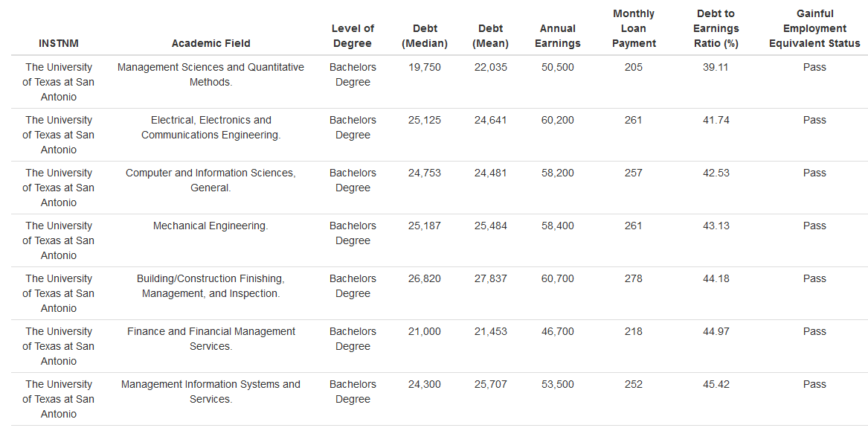Image resolution: width=868 pixels, height=428 pixels.
Task: Click Computer and Information Sciences, General cell
Action: click(210, 180)
